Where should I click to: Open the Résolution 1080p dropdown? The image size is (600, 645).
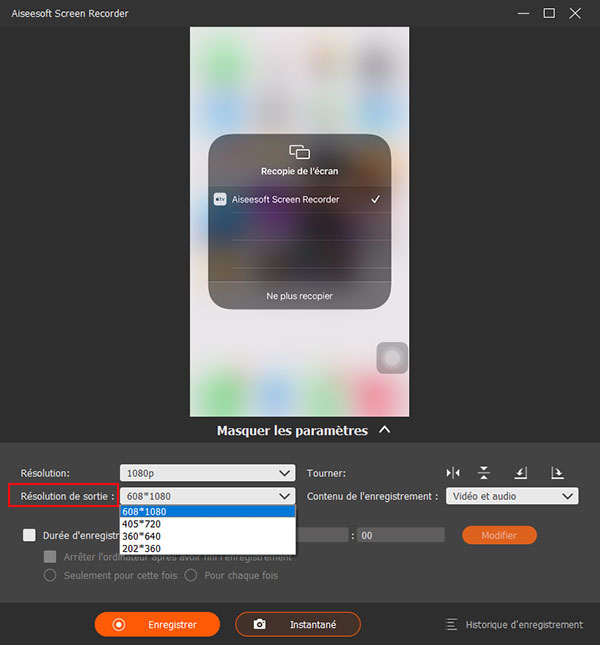207,472
